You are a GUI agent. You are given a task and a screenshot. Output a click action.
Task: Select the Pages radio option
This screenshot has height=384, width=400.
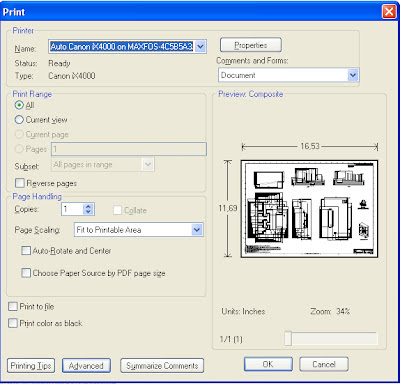[19, 149]
